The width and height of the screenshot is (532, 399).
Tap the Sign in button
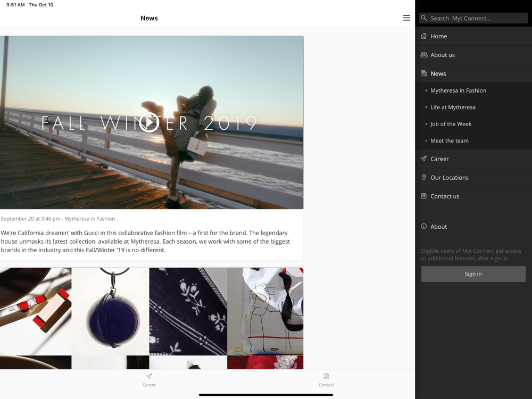point(473,274)
